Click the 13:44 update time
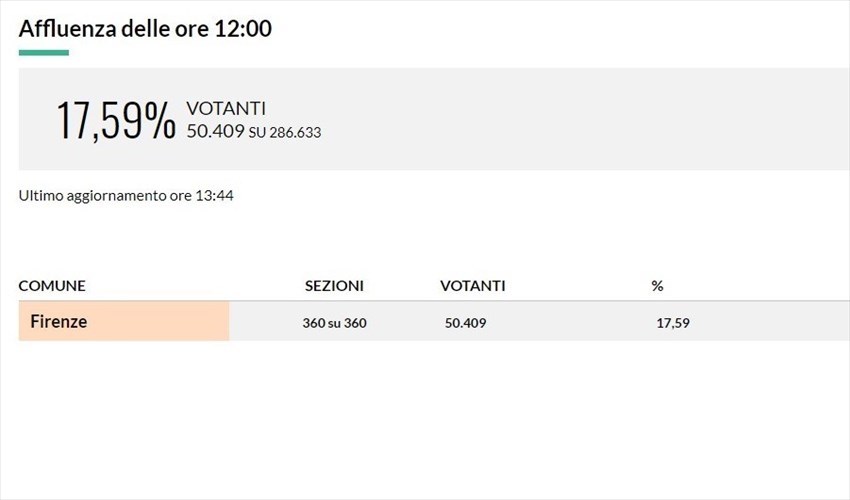Image resolution: width=850 pixels, height=500 pixels. pyautogui.click(x=216, y=196)
